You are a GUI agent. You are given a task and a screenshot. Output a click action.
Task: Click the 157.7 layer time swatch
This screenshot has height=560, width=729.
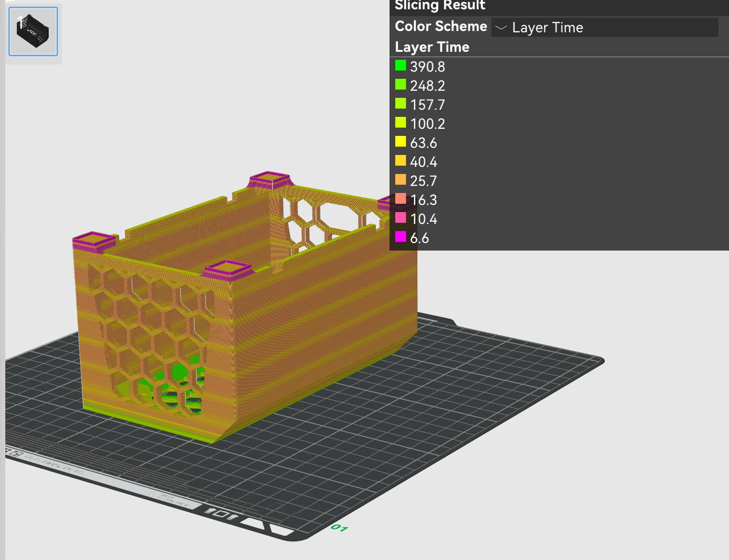(x=401, y=104)
